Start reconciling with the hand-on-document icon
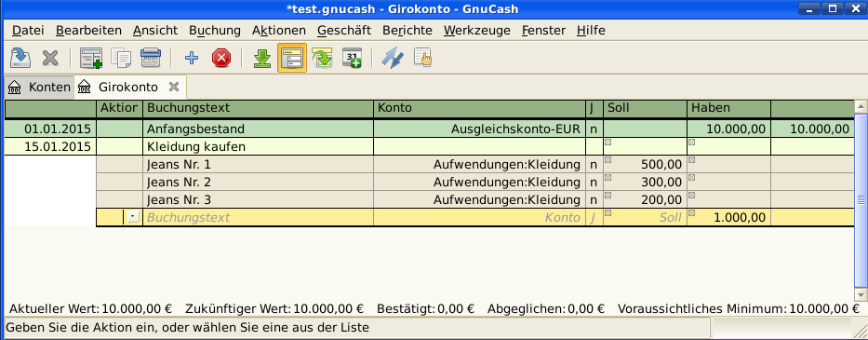 click(x=423, y=58)
